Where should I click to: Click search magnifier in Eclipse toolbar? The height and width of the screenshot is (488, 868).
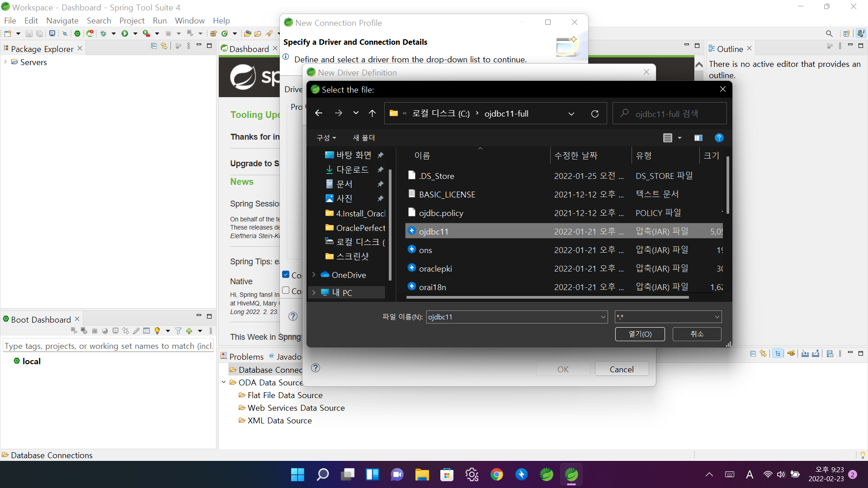tap(829, 33)
